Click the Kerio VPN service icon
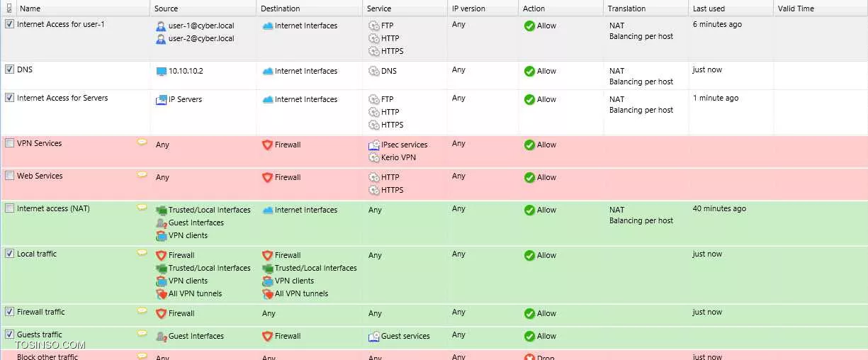The image size is (868, 360). (374, 157)
